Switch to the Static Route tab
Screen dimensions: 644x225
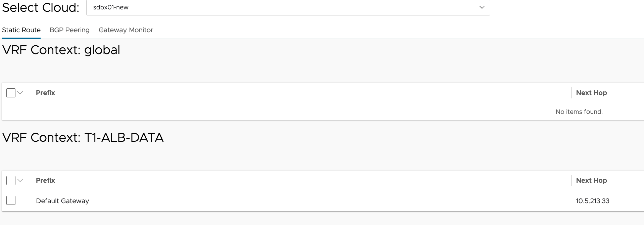(x=21, y=30)
